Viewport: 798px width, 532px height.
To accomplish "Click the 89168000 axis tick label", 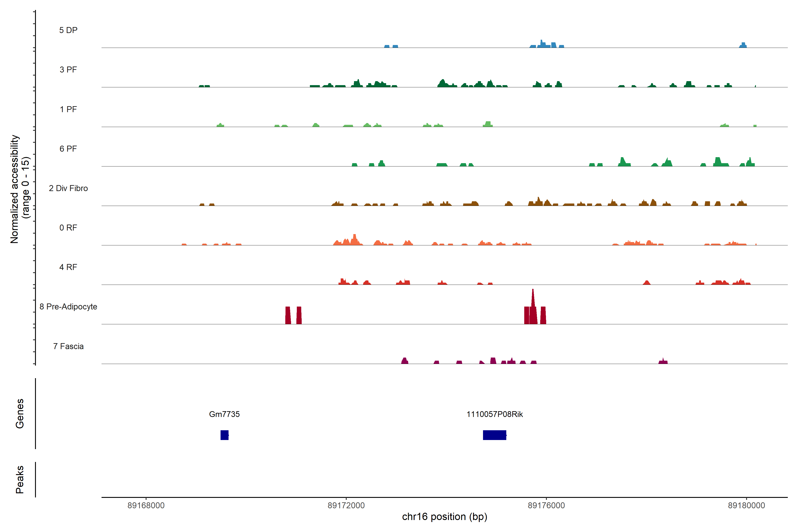I will (146, 505).
